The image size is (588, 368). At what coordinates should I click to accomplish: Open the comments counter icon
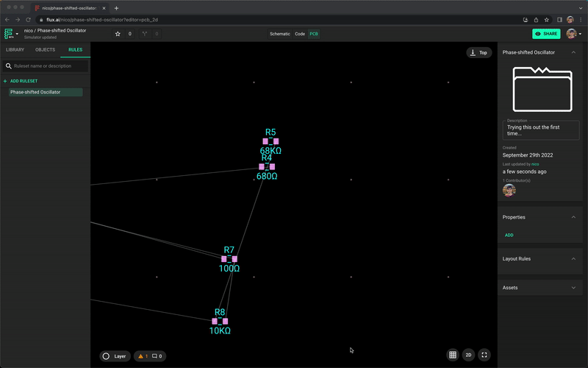click(x=157, y=356)
